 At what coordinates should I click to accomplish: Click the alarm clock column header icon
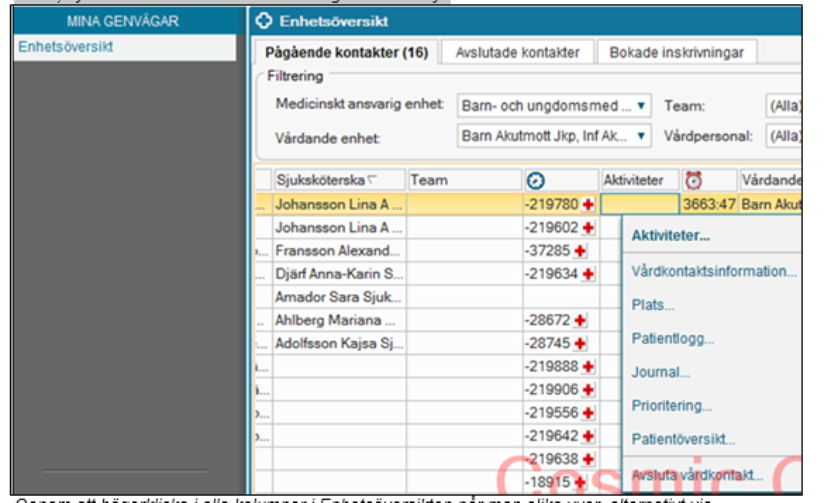coord(693,180)
